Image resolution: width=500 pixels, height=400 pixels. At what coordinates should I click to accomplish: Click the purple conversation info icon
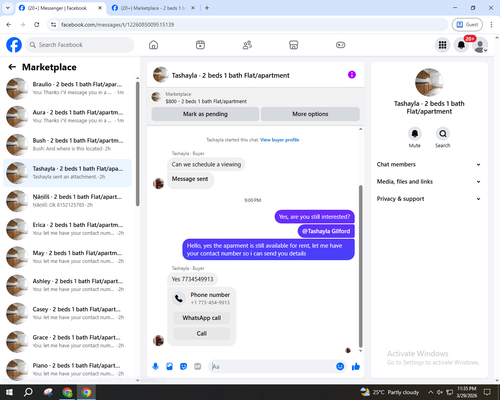pos(352,75)
